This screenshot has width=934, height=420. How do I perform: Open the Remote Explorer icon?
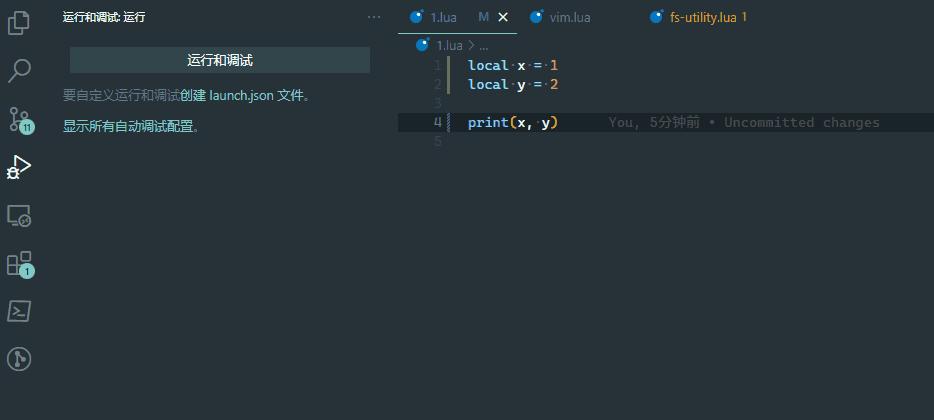(x=19, y=215)
